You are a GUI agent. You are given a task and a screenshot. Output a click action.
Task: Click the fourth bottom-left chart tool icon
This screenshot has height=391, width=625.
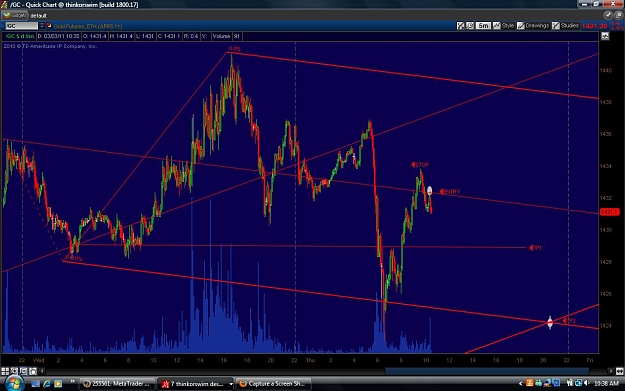coord(33,371)
